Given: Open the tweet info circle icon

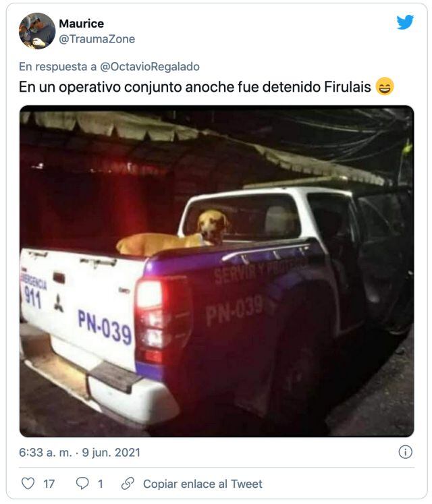Looking at the screenshot, I should pyautogui.click(x=405, y=452).
